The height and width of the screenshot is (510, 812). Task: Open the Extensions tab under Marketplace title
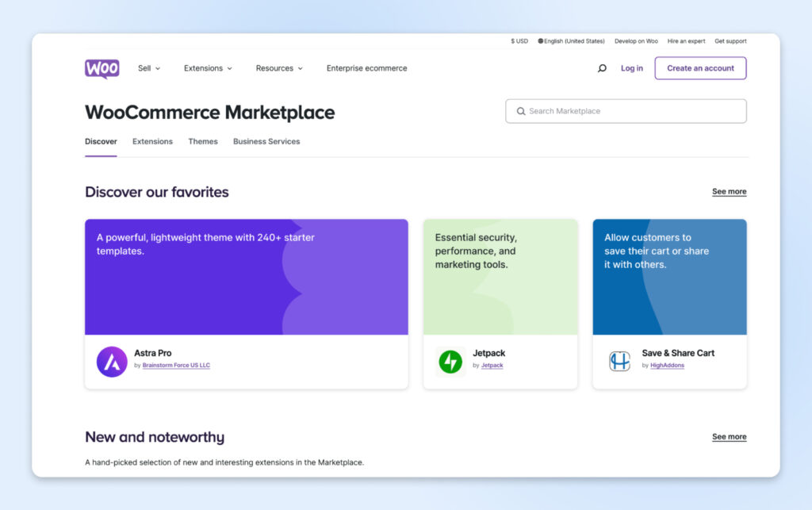tap(152, 141)
